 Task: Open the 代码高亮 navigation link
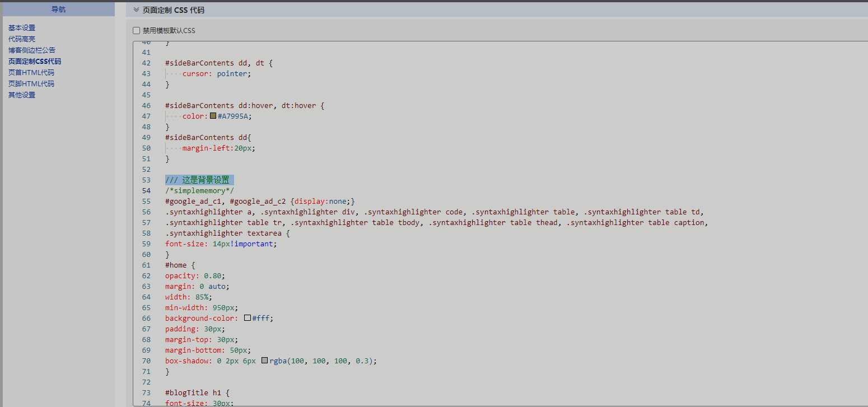click(x=22, y=39)
